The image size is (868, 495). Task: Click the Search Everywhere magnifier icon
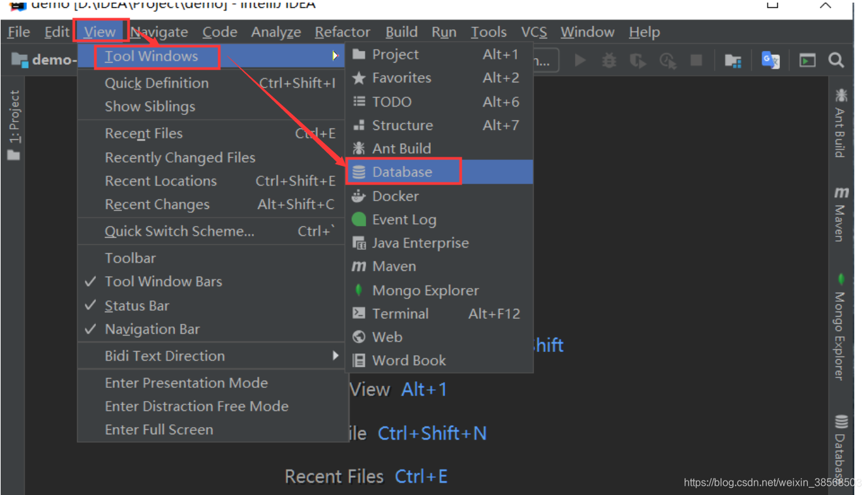(x=836, y=61)
